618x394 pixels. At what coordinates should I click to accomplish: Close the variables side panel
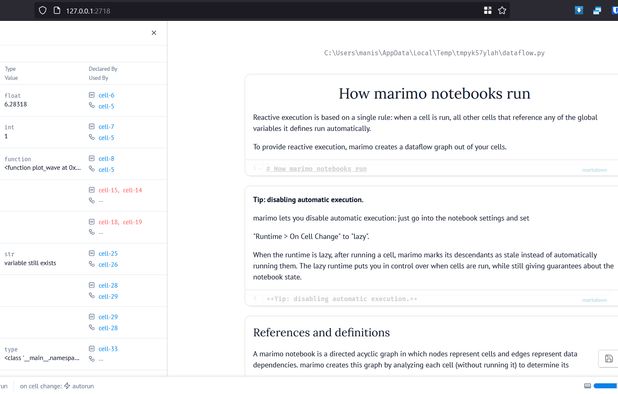point(154,33)
